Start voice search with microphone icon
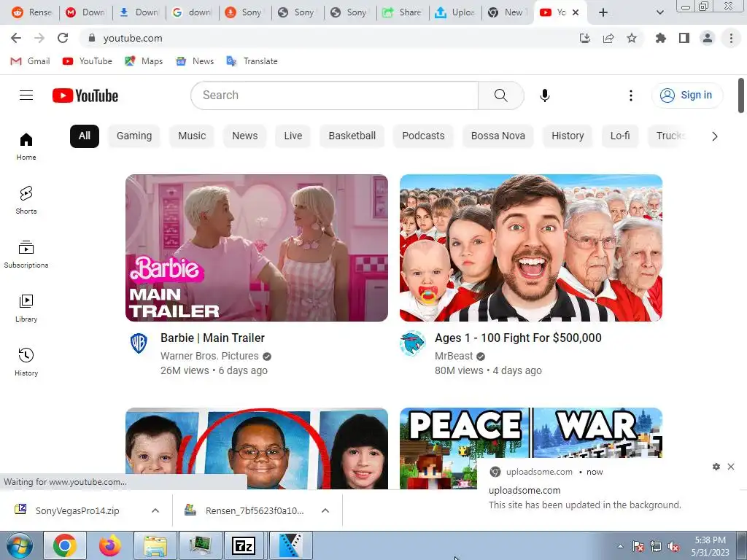Viewport: 747px width, 560px height. point(544,96)
